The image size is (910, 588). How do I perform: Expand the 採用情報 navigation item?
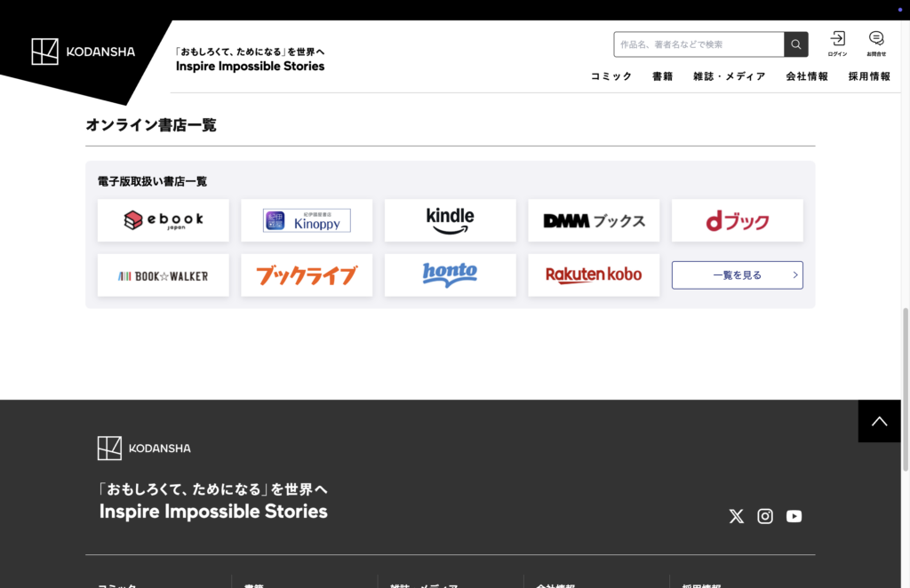pos(868,76)
